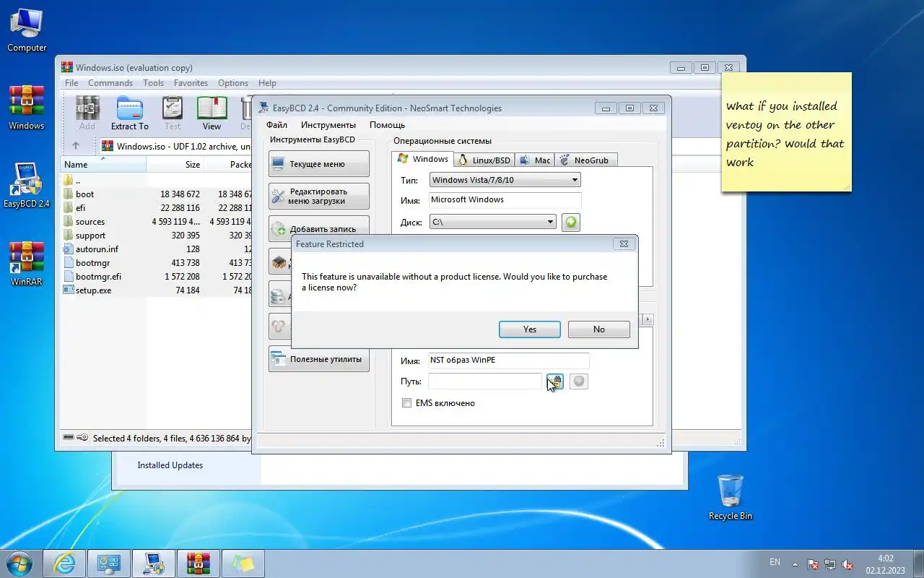Click the Extract To toolbar icon in WinRAR
Viewport: 924px width, 578px height.
[x=130, y=113]
